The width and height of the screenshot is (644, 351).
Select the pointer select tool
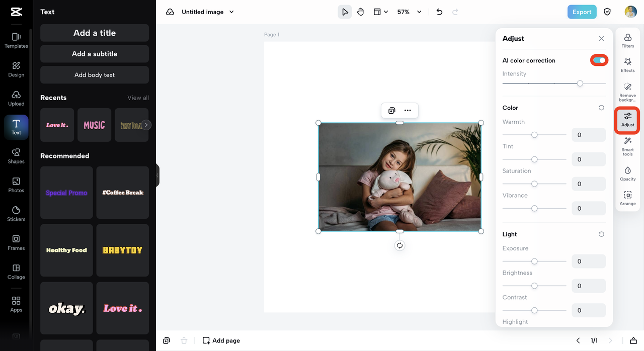coord(345,12)
